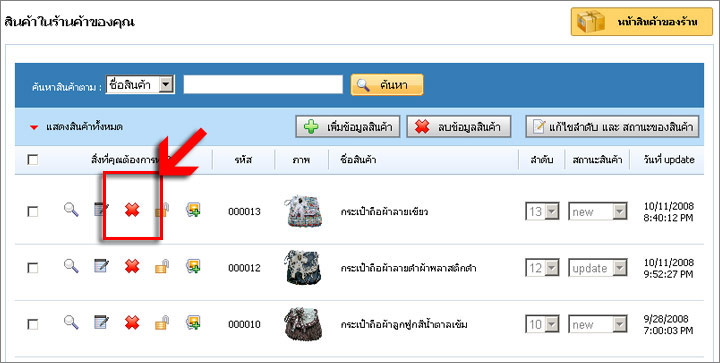Open thumbnail image of product 000012
The height and width of the screenshot is (363, 720).
pos(302,268)
